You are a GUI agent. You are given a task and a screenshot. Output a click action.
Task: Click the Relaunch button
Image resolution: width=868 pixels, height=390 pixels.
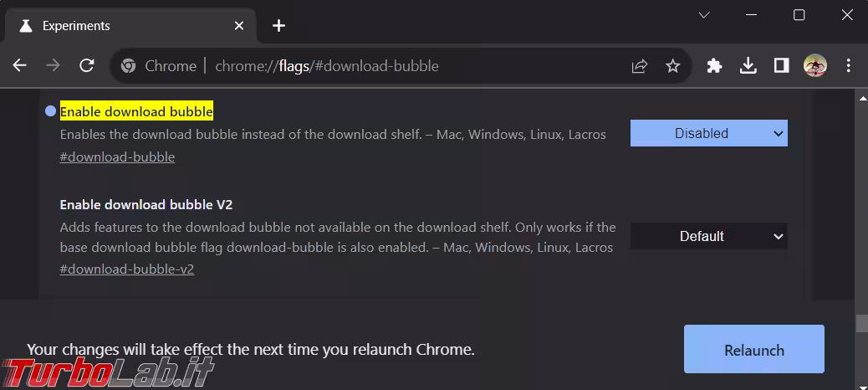753,350
